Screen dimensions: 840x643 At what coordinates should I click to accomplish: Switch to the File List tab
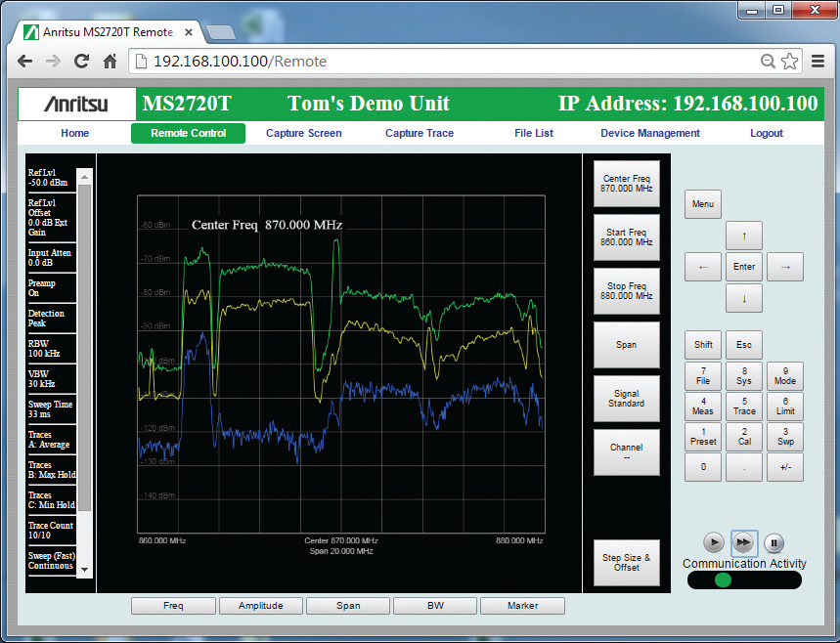tap(534, 133)
